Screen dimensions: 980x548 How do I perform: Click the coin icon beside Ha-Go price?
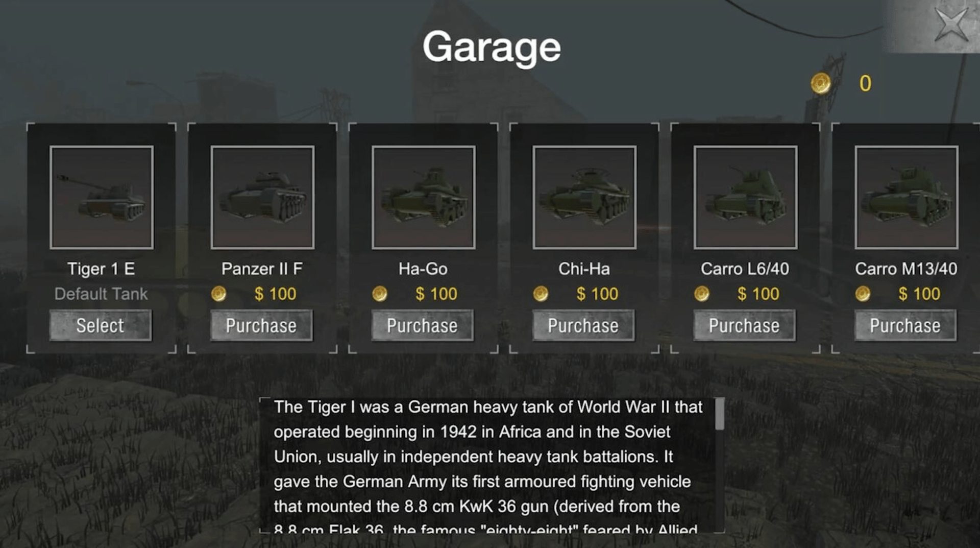click(380, 294)
